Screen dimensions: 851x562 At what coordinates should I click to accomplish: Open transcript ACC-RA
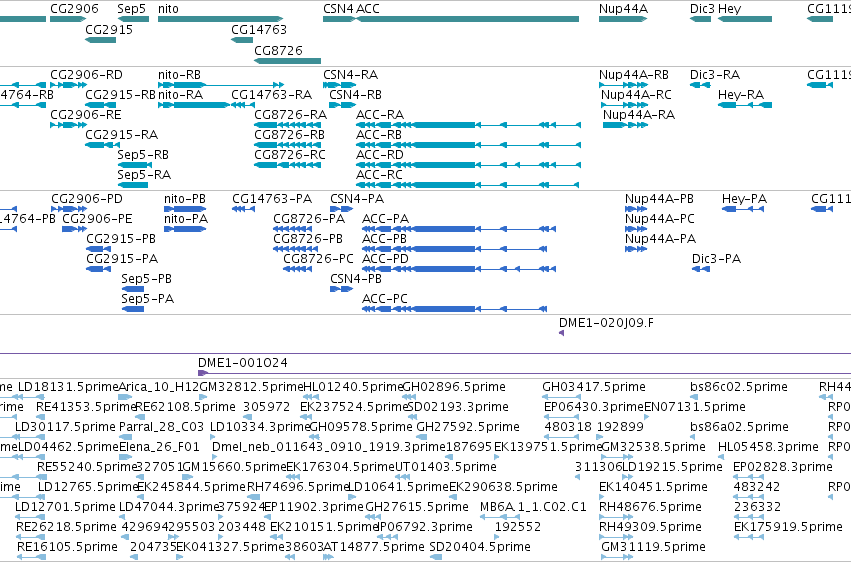468,125
